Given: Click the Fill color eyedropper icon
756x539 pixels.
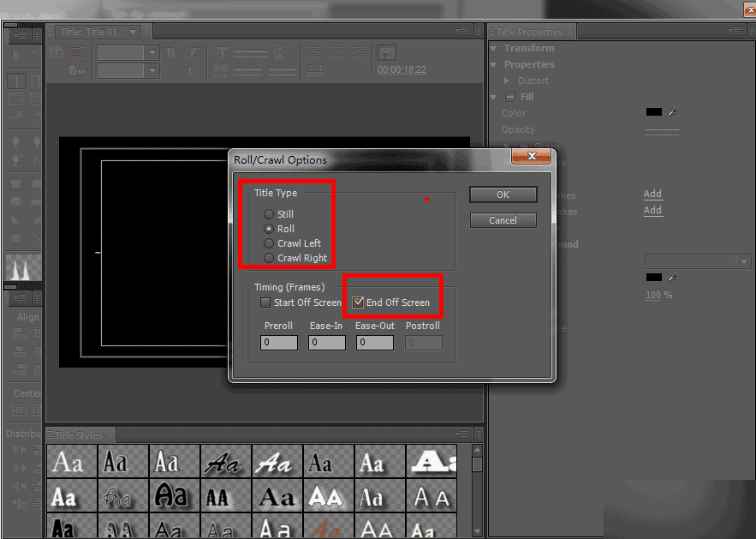Looking at the screenshot, I should click(673, 112).
